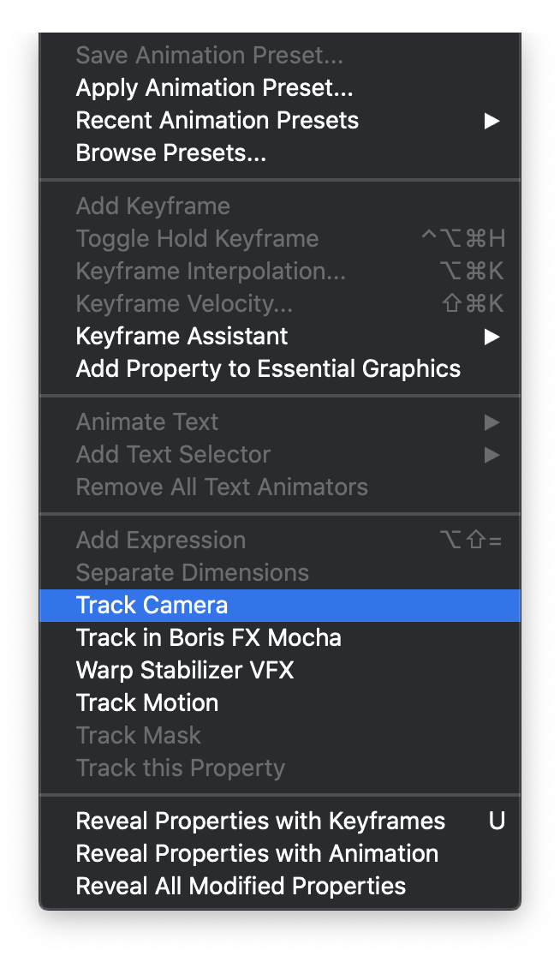Screen dimensions: 560x956
Task: Click the Save Animation Preset entry
Action: [209, 56]
